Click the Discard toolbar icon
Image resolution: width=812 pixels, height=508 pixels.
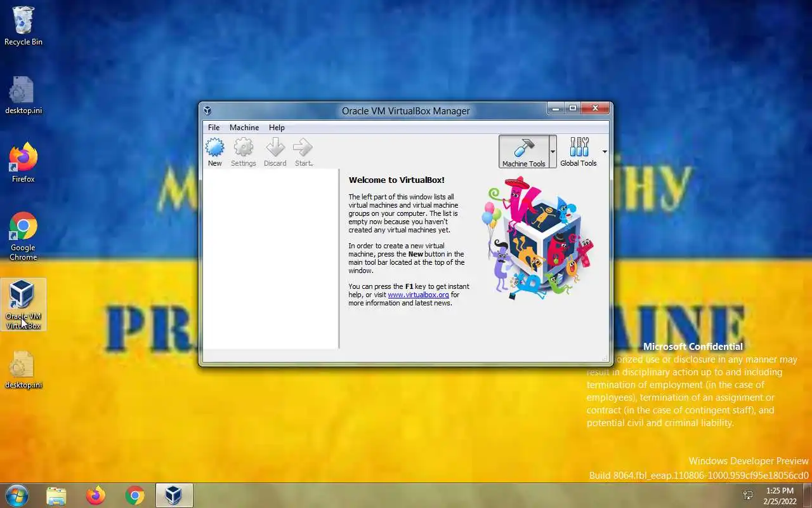pos(275,152)
